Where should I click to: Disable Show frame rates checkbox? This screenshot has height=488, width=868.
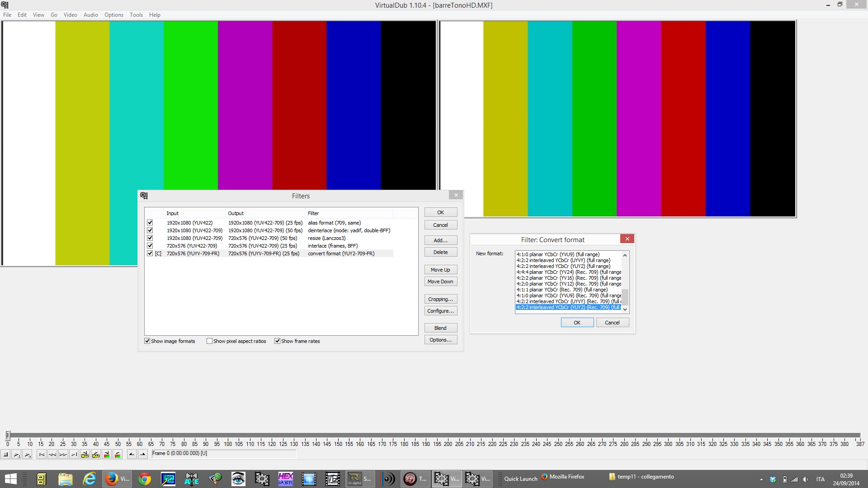(x=277, y=341)
